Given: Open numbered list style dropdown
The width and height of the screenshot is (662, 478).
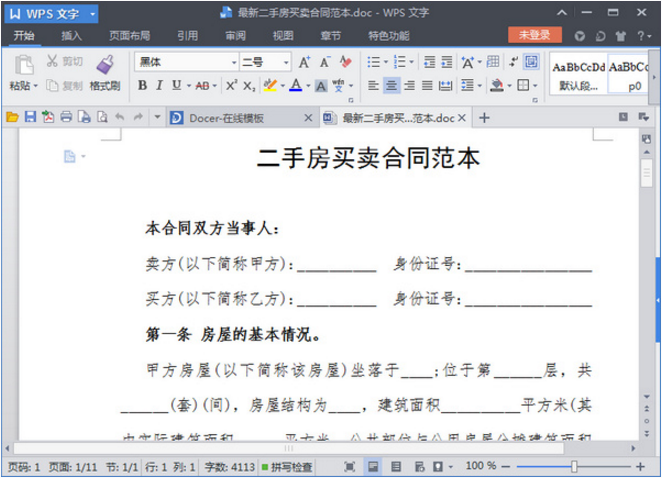Looking at the screenshot, I should pyautogui.click(x=411, y=62).
